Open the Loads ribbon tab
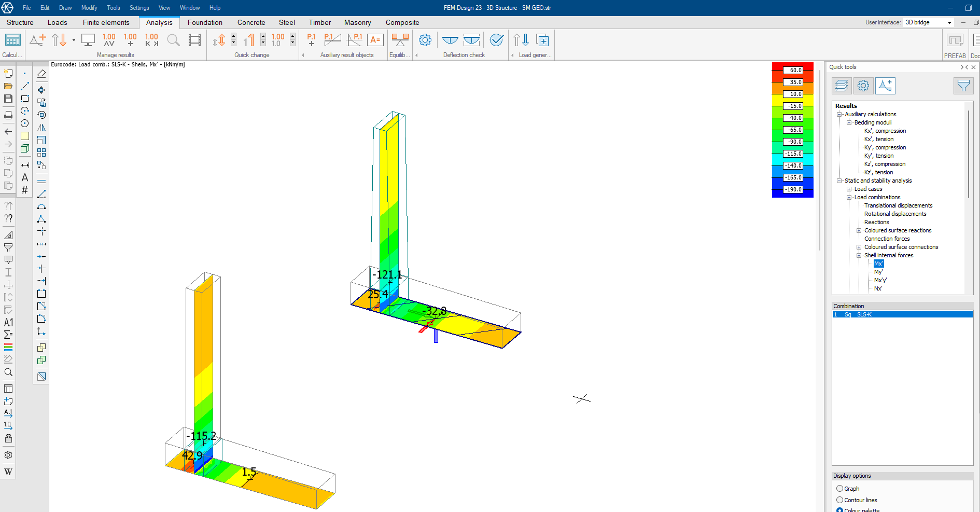This screenshot has height=512, width=980. 58,22
